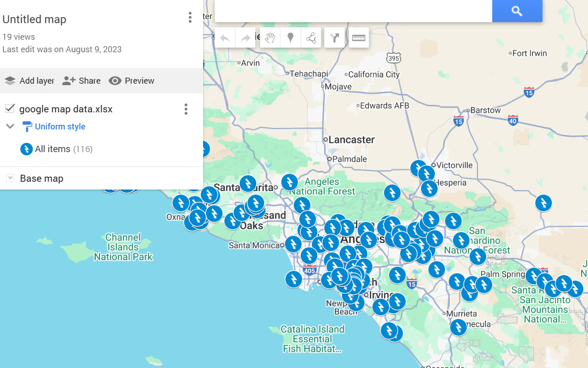Click the lone marker in the desert east of Hesperia

point(544,202)
